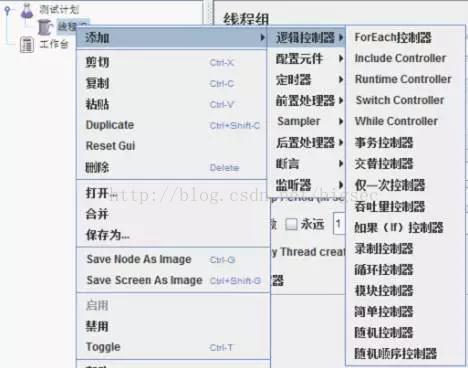Choose 粘贴 from the context menu

click(171, 104)
